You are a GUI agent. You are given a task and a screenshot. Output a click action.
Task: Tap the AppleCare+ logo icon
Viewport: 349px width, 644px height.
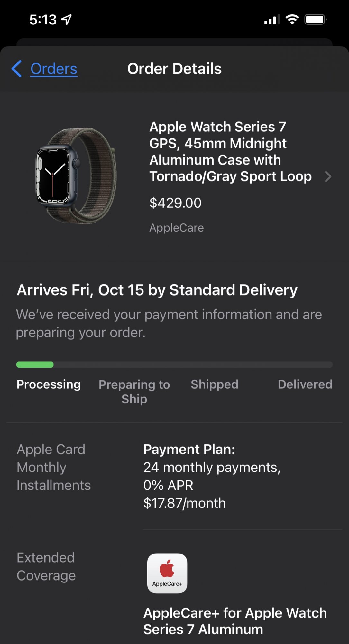tap(167, 573)
